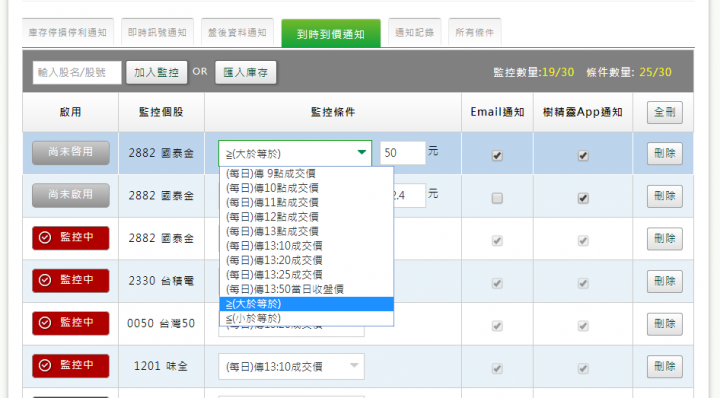Toggle Email通知 checkbox in the monitored 2882 國泰金 row

[x=497, y=241]
